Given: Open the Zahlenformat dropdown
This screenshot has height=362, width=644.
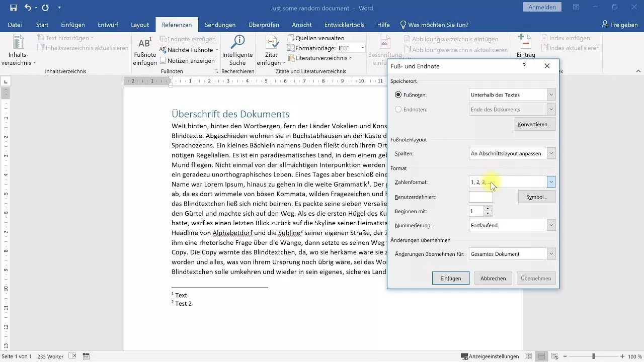Looking at the screenshot, I should [551, 182].
